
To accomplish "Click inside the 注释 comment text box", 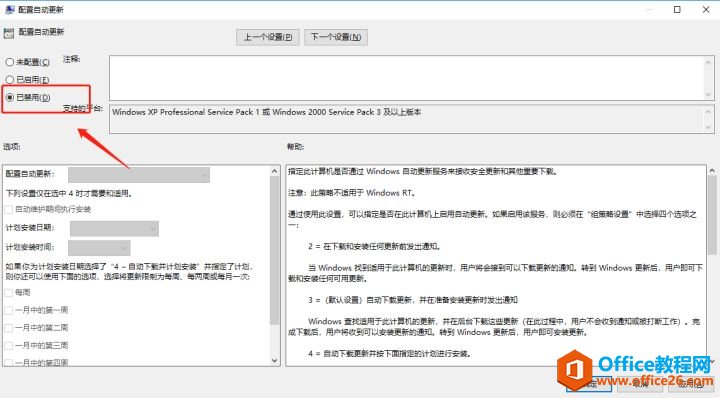I will click(407, 78).
